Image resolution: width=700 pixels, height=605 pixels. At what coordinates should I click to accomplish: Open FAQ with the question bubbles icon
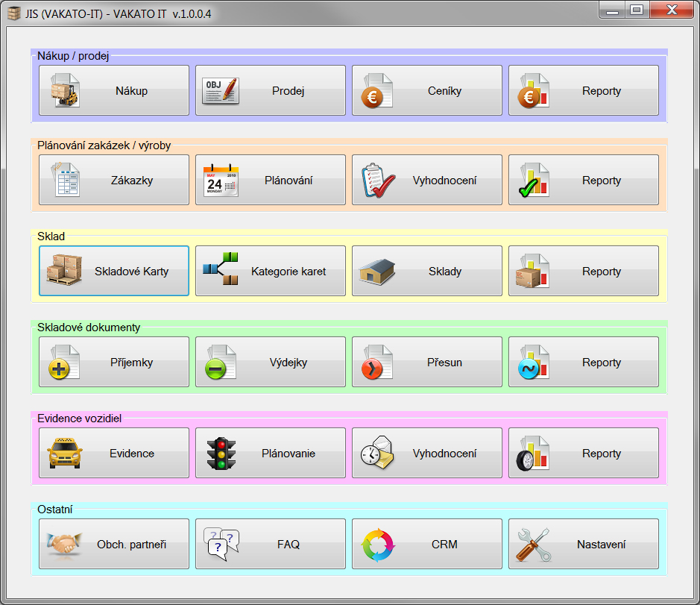[271, 544]
